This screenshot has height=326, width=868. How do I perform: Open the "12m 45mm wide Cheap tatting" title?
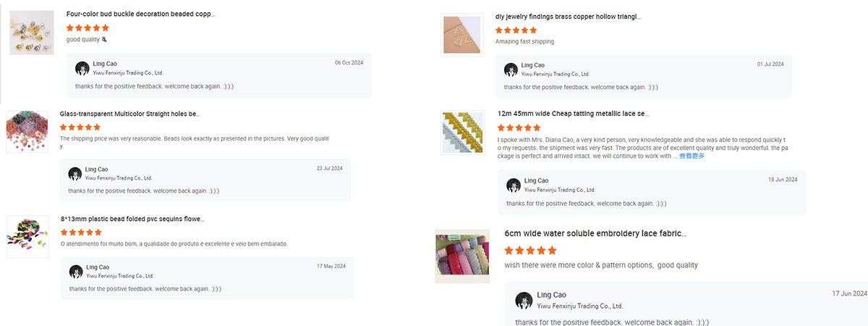573,114
